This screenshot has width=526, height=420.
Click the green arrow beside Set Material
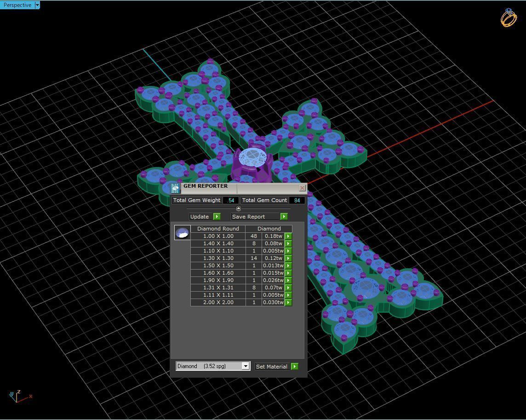(x=295, y=366)
